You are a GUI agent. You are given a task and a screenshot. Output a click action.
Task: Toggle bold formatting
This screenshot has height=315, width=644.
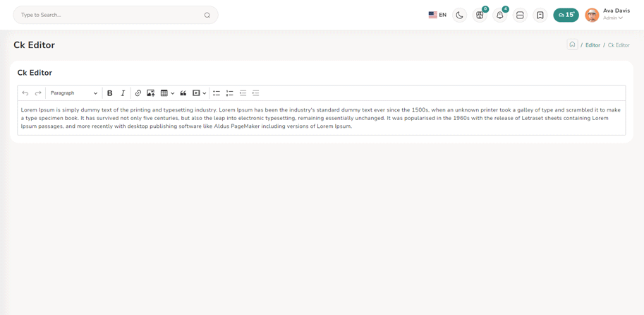(109, 93)
